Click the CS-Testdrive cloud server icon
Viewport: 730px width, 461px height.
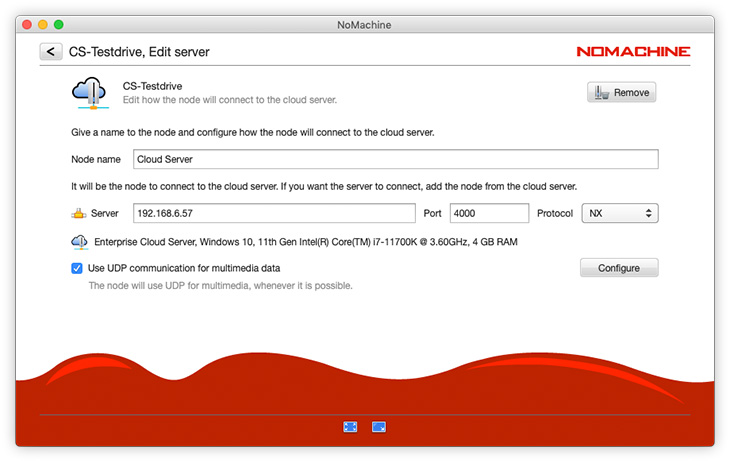click(90, 93)
